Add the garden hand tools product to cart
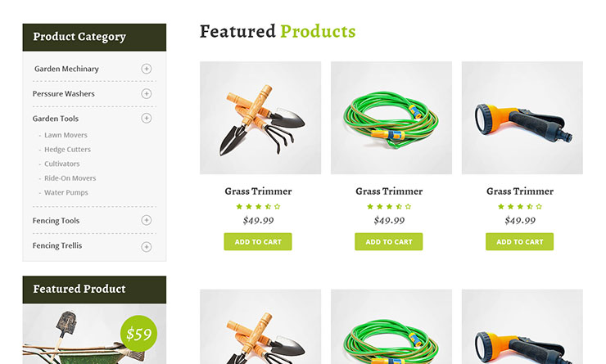Screen dimensions: 606x364 (258, 241)
